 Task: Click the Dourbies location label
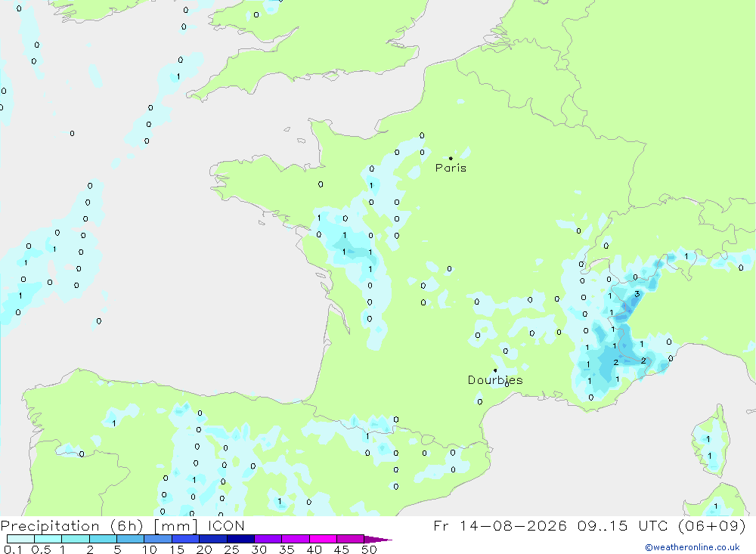(x=495, y=380)
